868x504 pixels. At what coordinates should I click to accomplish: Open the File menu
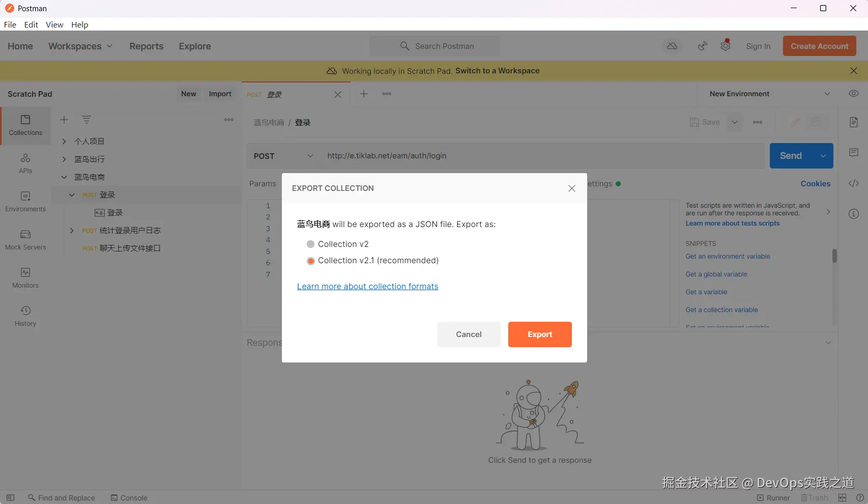(10, 24)
